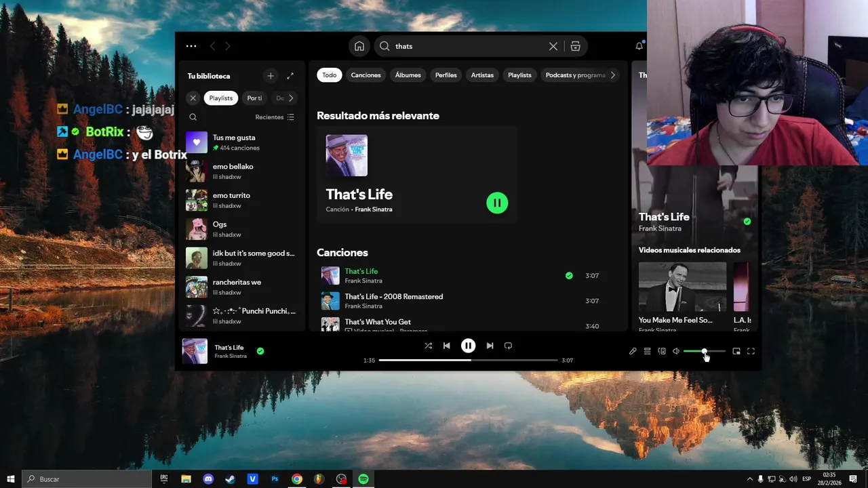Open the Punchi Punchi playlist
Screen dimensions: 868x488
click(x=243, y=316)
